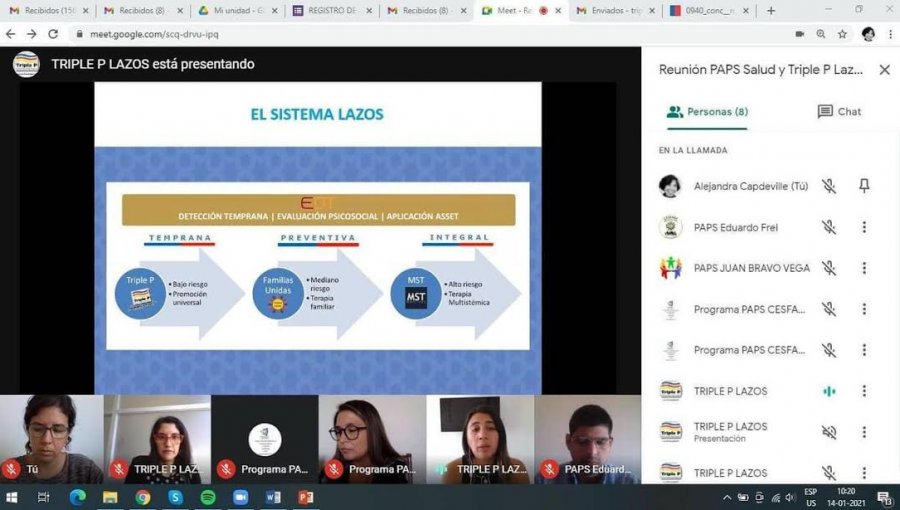Image resolution: width=900 pixels, height=510 pixels.
Task: Open more options for speaking TRIPLE P LAZOS
Action: coord(864,391)
